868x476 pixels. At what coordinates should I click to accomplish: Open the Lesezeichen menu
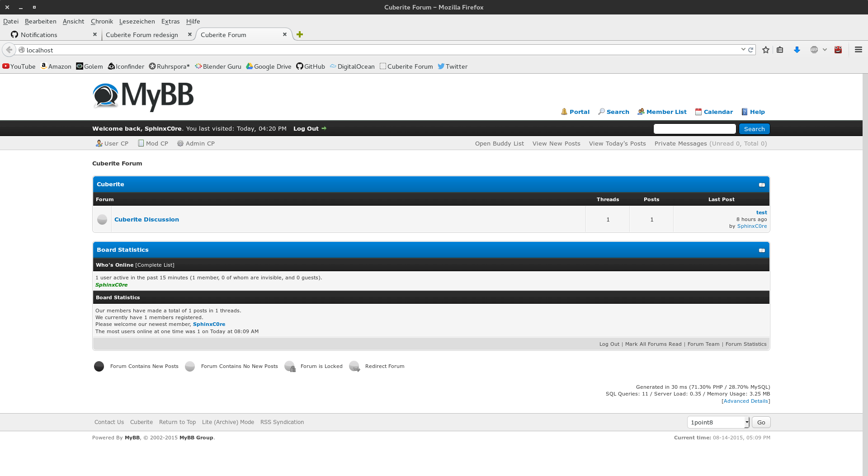pos(137,21)
